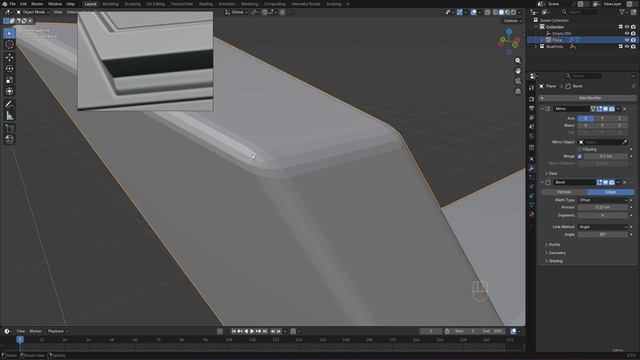Toggle Mirror axis Z
Screen dimensions: 640x360
pos(619,118)
